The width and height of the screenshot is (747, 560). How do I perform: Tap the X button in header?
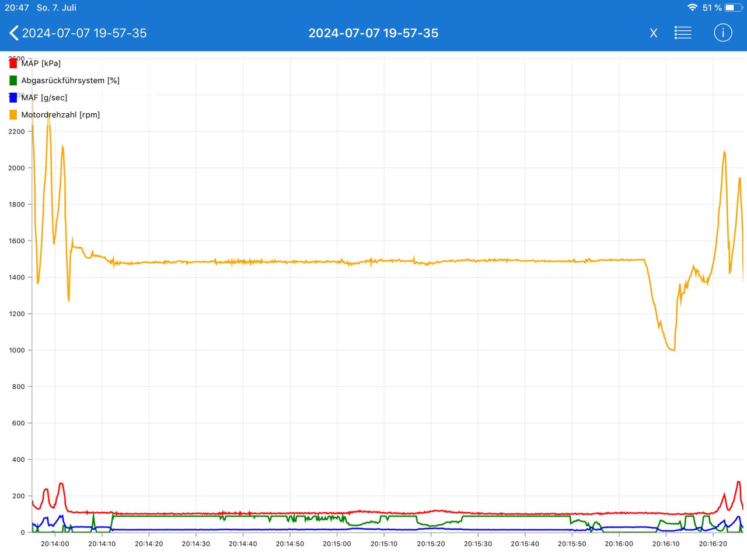point(654,33)
